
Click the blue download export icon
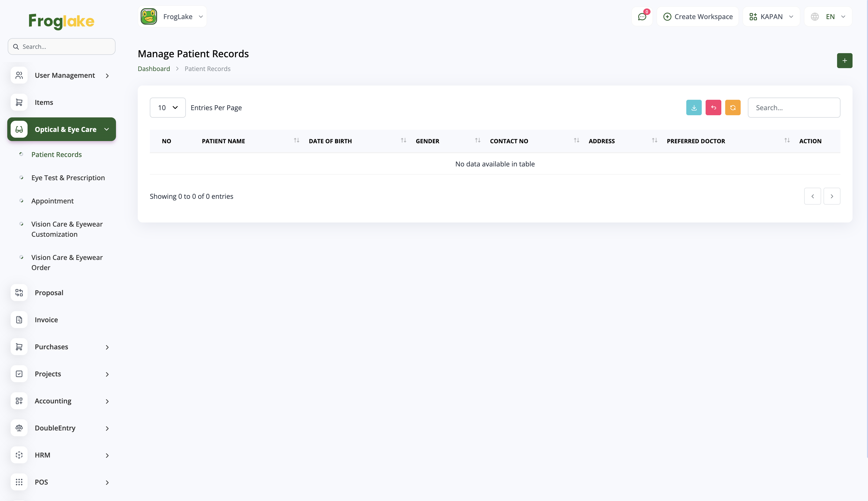click(x=694, y=108)
